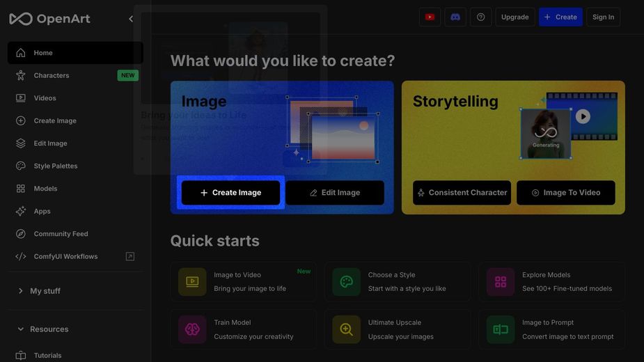Viewport: 644px width, 362px height.
Task: Select the Image to Video quick start icon
Action: [x=192, y=282]
